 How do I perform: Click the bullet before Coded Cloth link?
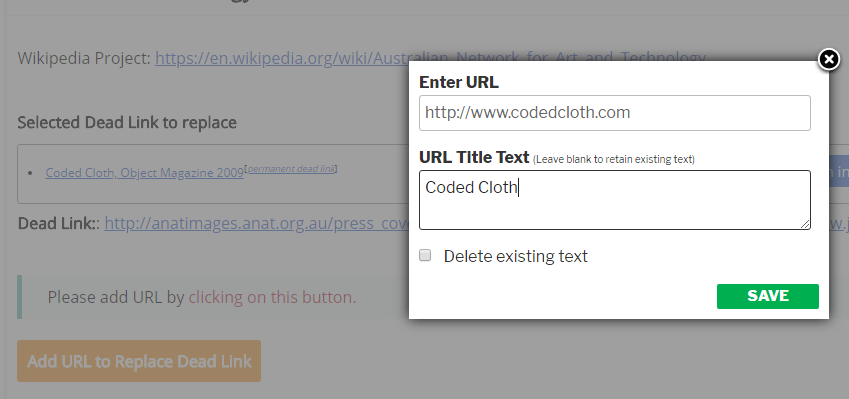click(31, 173)
